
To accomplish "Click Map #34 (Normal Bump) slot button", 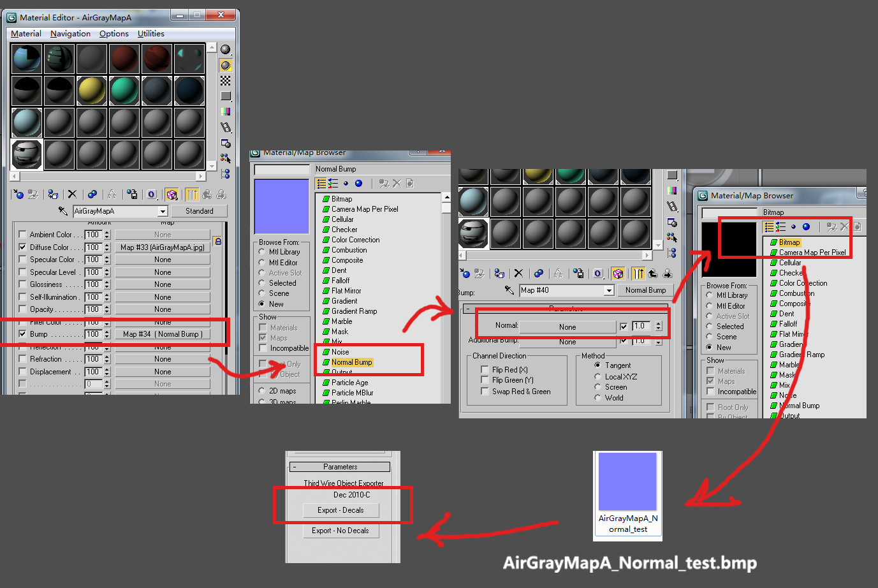I will click(163, 334).
